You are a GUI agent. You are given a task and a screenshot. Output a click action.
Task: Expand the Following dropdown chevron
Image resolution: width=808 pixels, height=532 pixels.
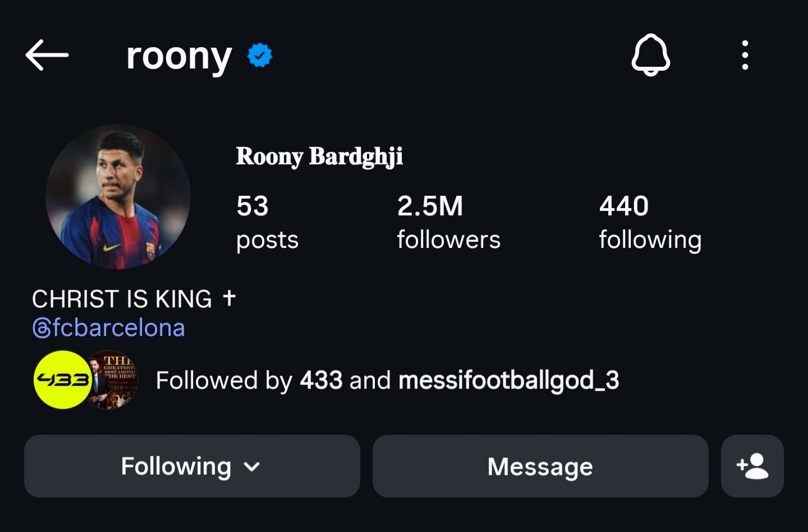252,467
